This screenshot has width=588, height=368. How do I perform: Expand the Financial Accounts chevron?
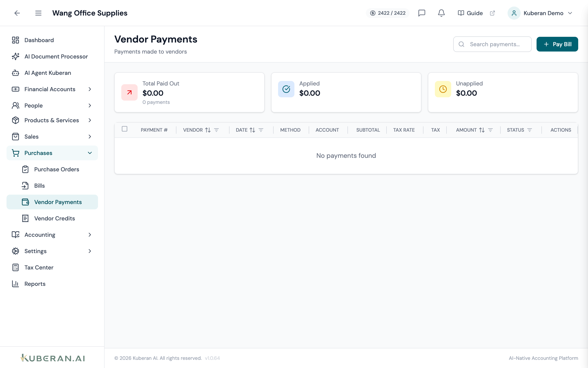point(90,89)
